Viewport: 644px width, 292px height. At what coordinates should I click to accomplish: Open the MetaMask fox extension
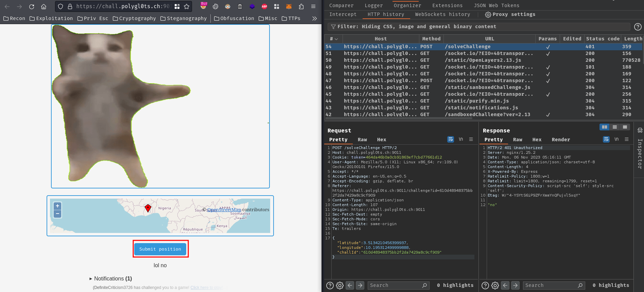pyautogui.click(x=289, y=6)
